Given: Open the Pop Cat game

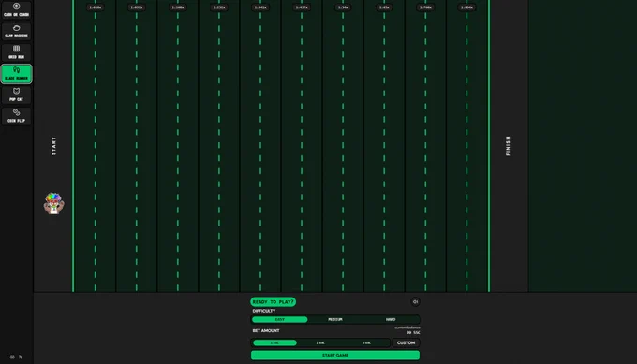Looking at the screenshot, I should 16,95.
